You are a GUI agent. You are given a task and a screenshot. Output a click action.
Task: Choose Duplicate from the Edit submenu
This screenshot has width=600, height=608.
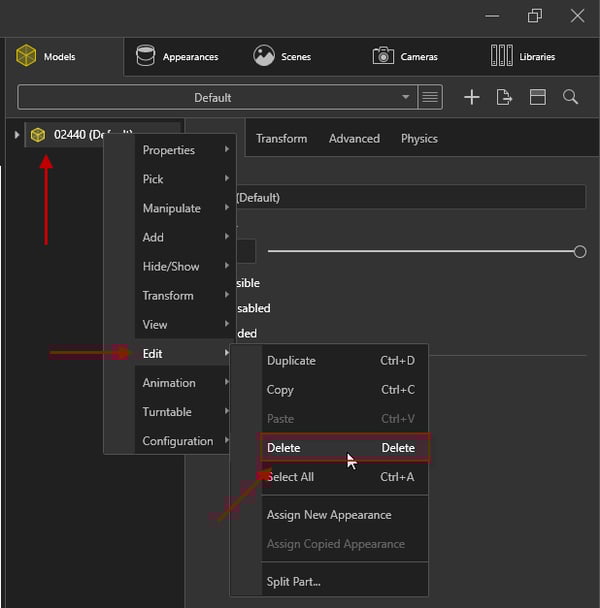345,361
